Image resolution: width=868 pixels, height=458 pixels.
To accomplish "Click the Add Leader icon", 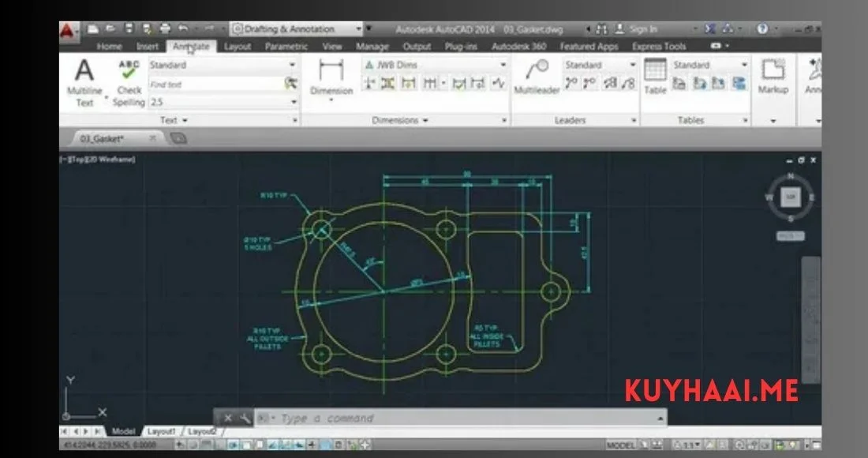I will [x=571, y=84].
